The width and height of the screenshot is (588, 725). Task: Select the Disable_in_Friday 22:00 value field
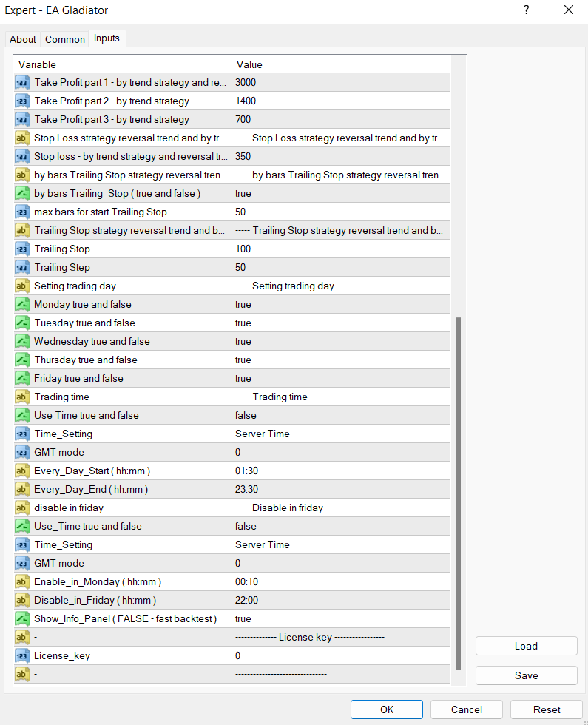tap(340, 600)
